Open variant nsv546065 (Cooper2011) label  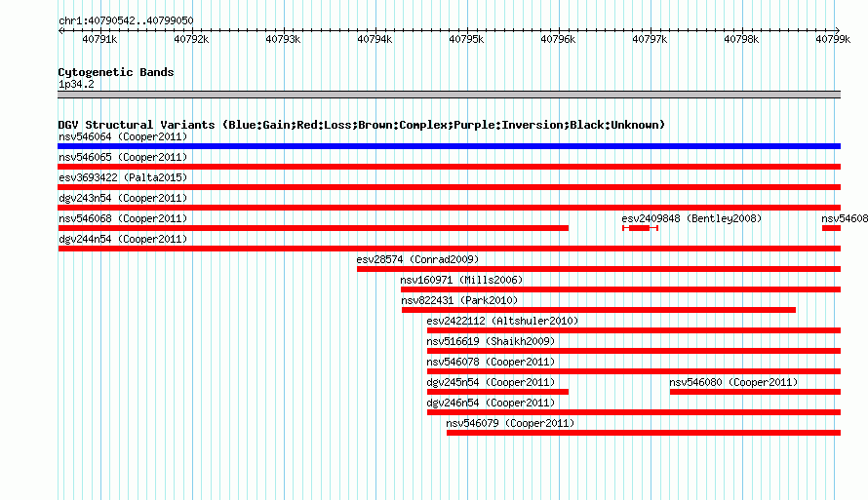[x=123, y=157]
